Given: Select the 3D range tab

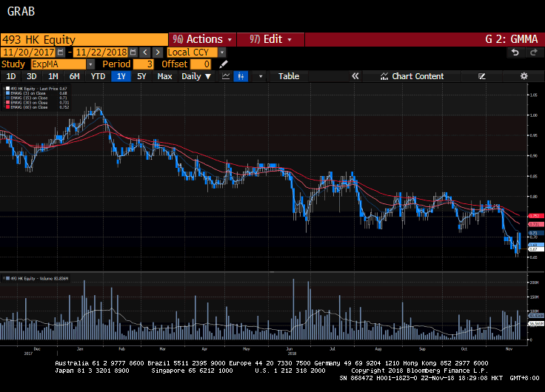Looking at the screenshot, I should pyautogui.click(x=32, y=76).
